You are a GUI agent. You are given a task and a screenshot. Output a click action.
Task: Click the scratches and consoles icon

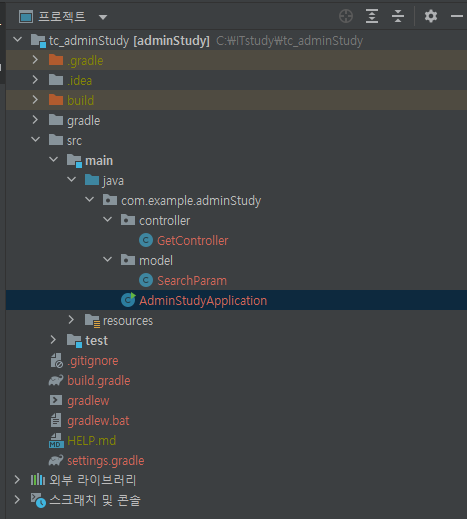pyautogui.click(x=38, y=500)
